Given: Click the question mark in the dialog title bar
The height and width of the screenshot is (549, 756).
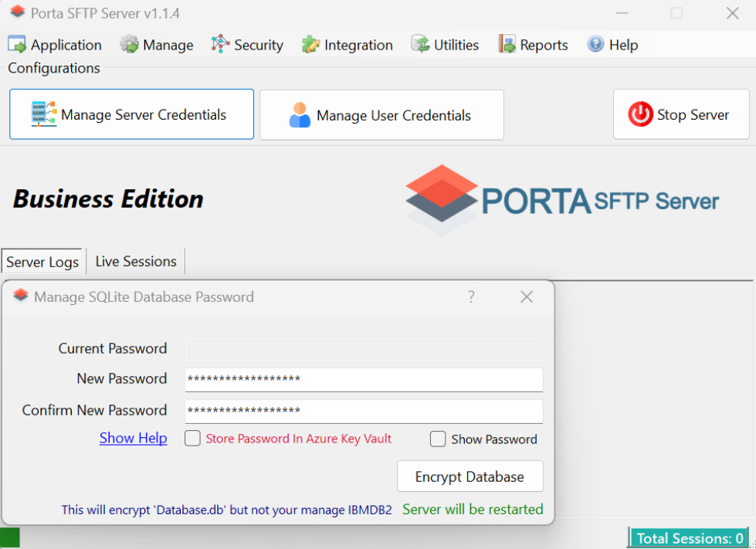Looking at the screenshot, I should click(x=471, y=297).
